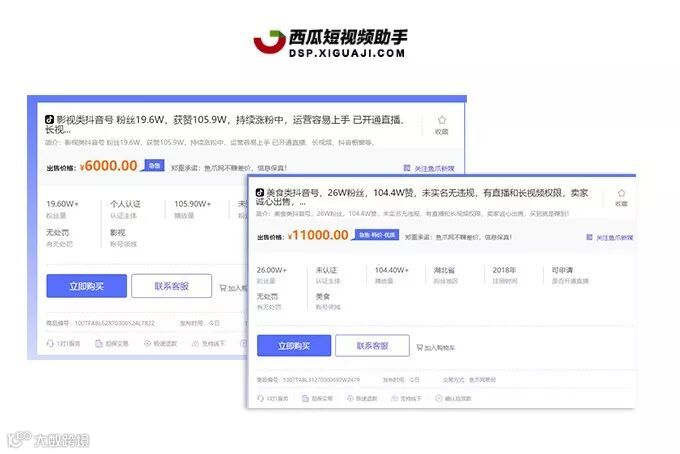Click the 担保交易 icon in the 影视类 card

98,343
